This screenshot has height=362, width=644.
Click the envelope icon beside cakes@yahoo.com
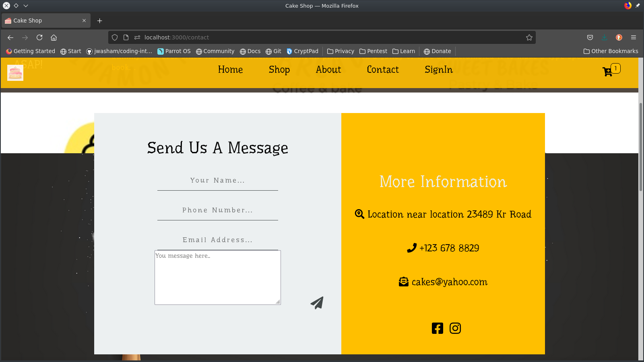[403, 282]
